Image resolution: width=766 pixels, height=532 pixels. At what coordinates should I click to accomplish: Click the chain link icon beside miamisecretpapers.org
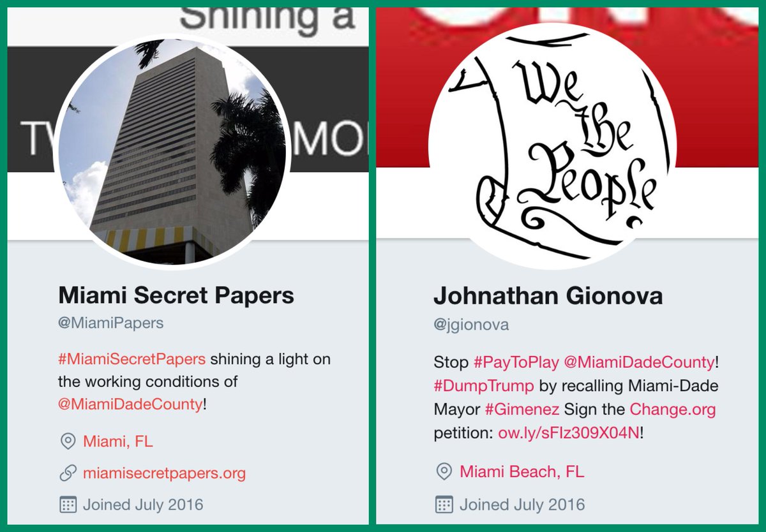tap(67, 473)
